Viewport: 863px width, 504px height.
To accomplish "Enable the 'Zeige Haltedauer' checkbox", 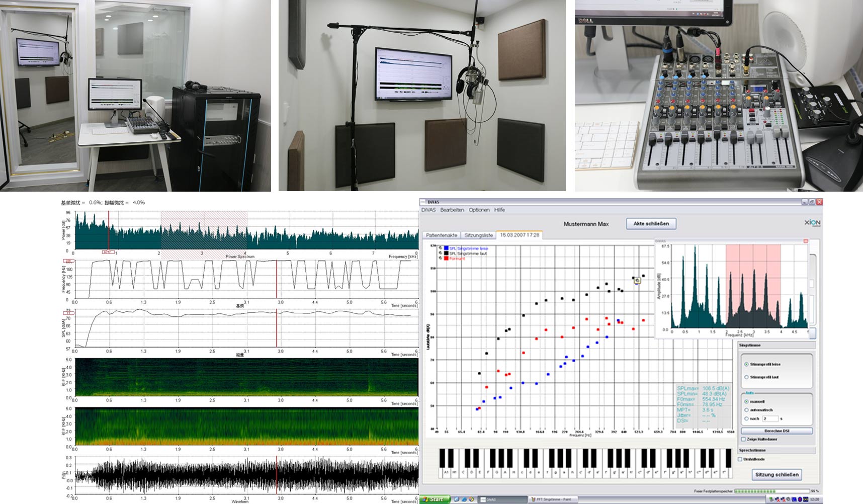I will pos(743,439).
